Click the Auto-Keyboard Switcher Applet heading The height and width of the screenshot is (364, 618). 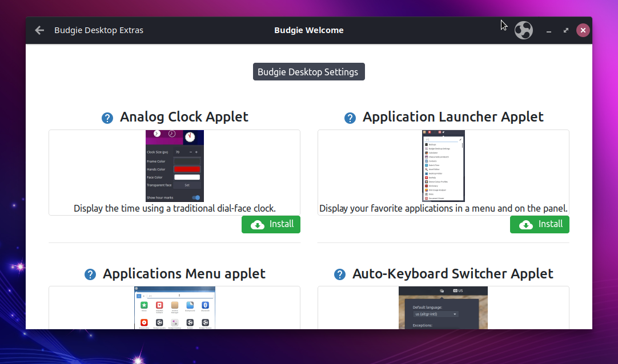click(453, 273)
